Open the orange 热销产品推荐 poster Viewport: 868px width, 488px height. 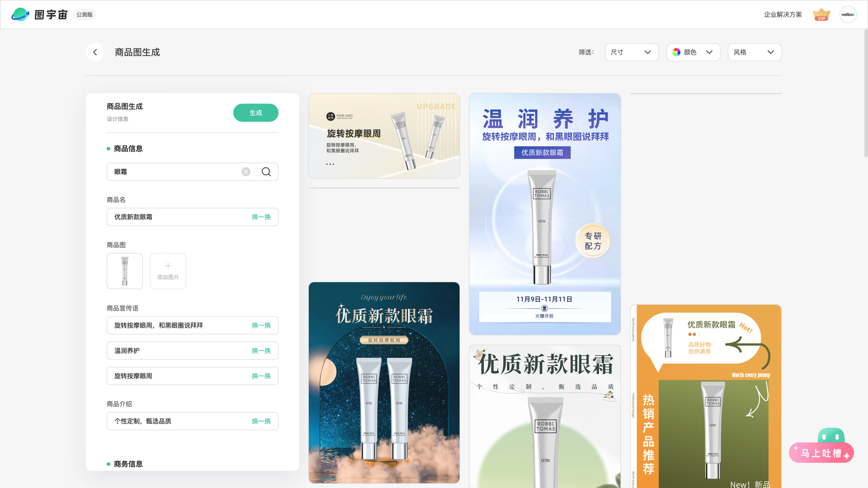pos(705,397)
